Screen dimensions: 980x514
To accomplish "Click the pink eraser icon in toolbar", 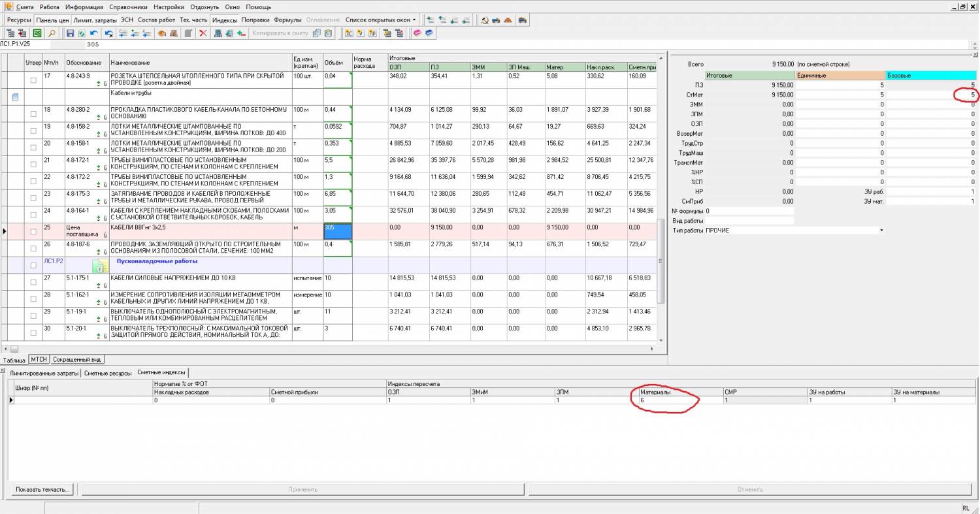I will click(416, 33).
